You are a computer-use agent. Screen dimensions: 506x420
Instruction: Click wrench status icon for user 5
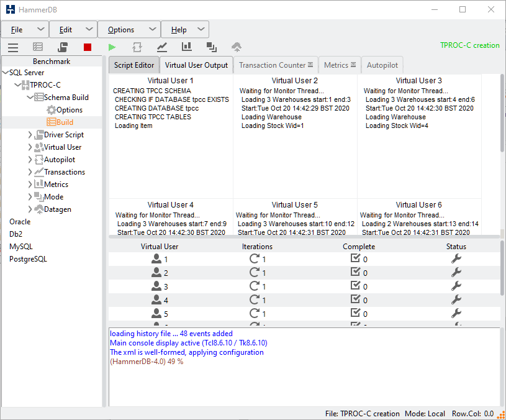[456, 313]
